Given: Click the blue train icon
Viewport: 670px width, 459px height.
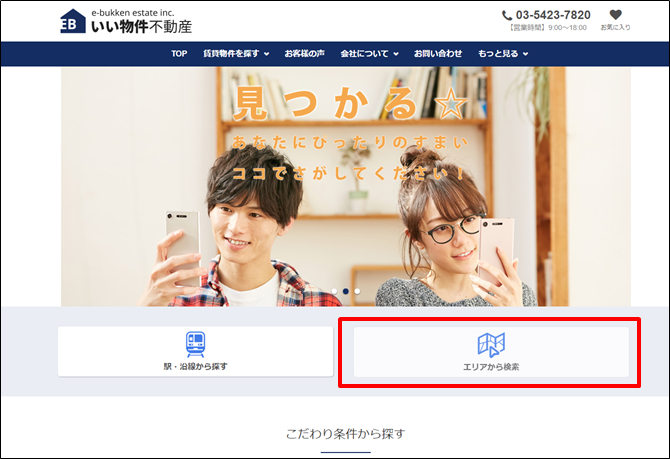Looking at the screenshot, I should coord(195,344).
